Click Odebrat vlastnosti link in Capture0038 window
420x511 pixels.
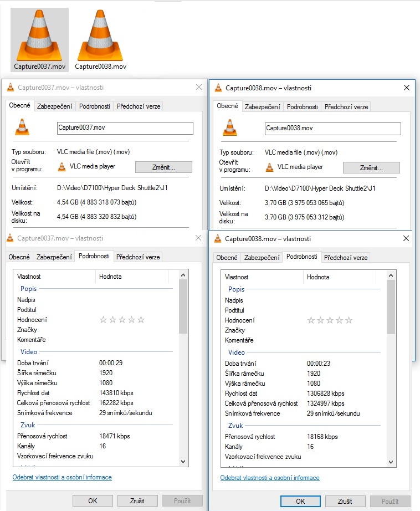pyautogui.click(x=270, y=477)
